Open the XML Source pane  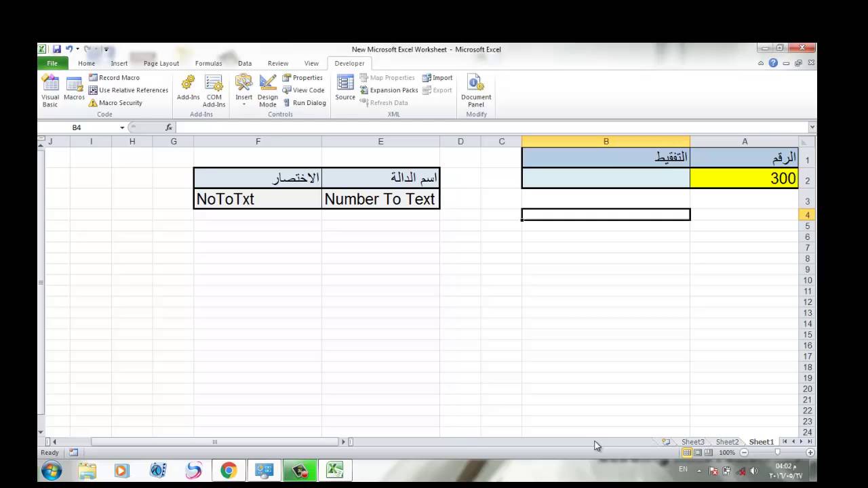coord(345,88)
